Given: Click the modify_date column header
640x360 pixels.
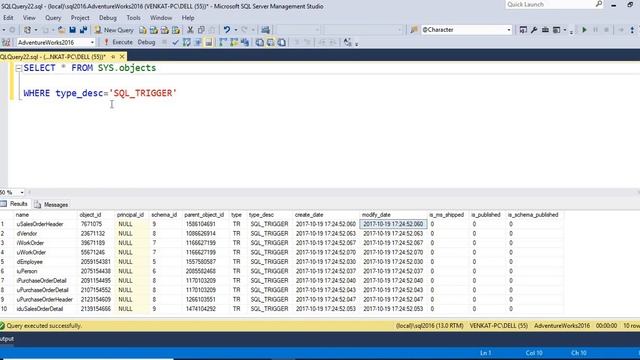Looking at the screenshot, I should (393, 215).
